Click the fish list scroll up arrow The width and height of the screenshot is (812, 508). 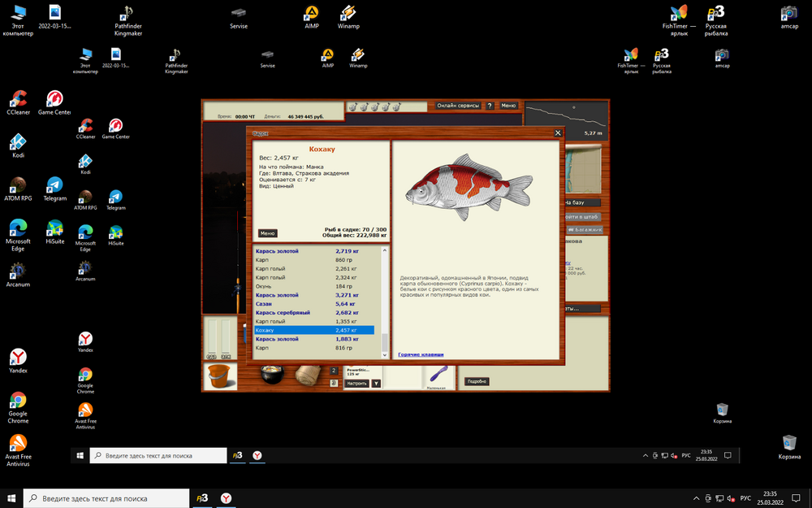tap(385, 250)
